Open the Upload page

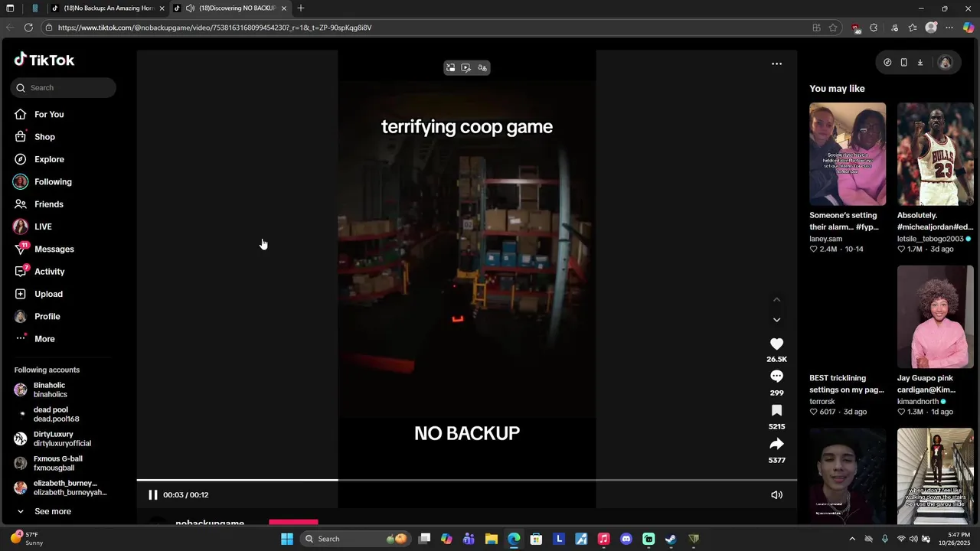pyautogui.click(x=39, y=294)
